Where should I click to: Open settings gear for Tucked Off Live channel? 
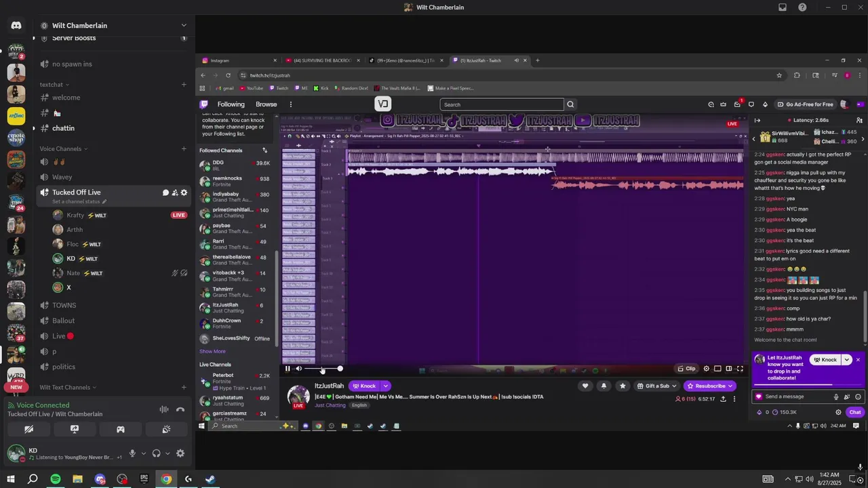tap(184, 192)
